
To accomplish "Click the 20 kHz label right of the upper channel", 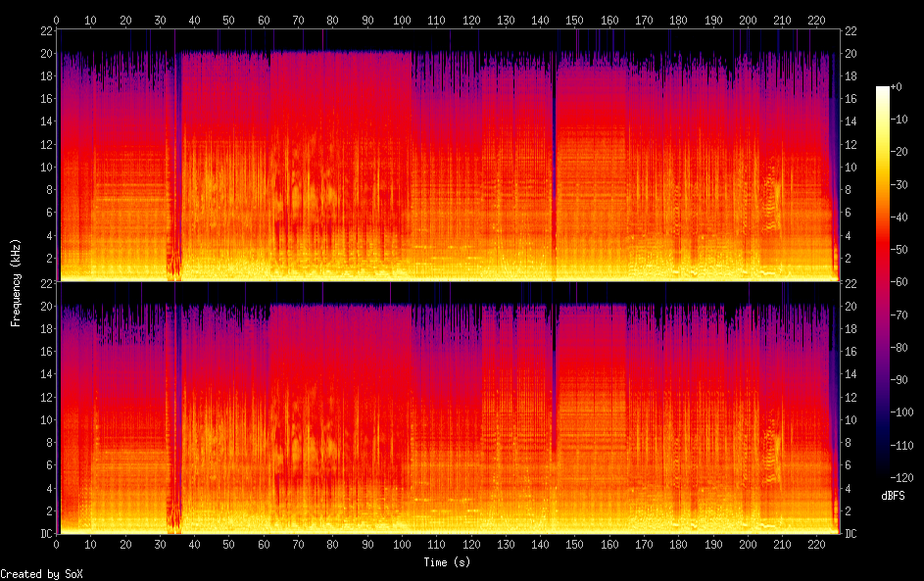I will 851,53.
